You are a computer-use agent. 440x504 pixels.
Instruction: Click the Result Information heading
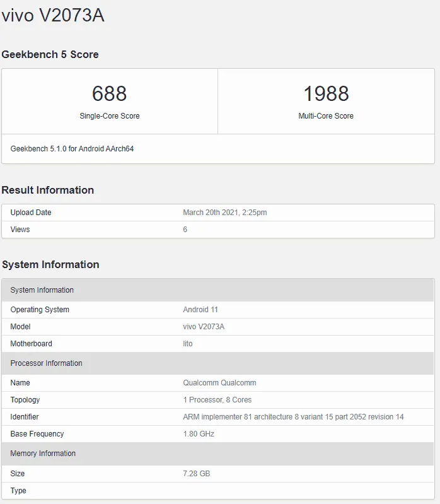[48, 190]
